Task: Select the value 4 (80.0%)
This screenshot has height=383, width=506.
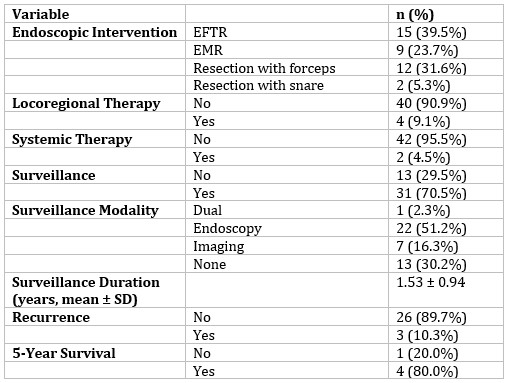Action: 427,371
